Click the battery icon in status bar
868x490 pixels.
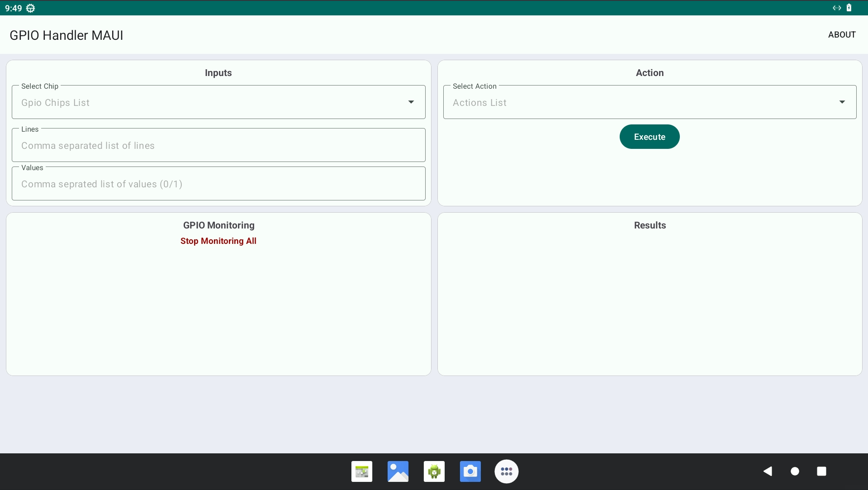(x=849, y=8)
